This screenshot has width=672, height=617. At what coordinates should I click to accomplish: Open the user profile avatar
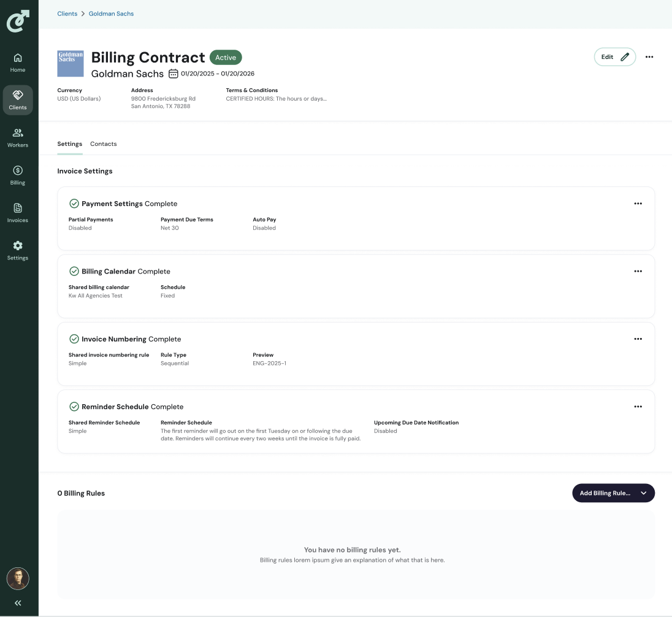[x=18, y=578]
